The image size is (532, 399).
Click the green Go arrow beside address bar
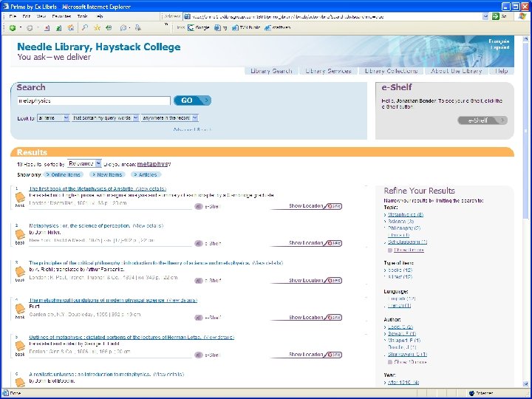coord(496,16)
